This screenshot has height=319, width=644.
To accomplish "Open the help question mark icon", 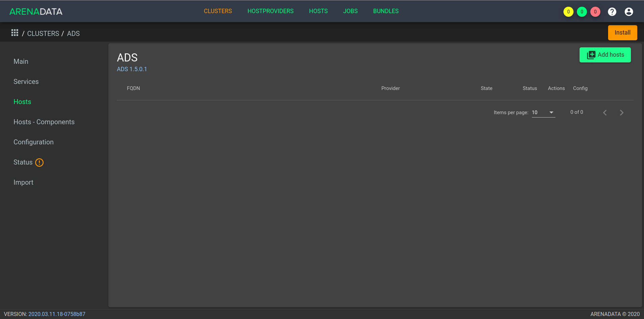I will pyautogui.click(x=612, y=12).
